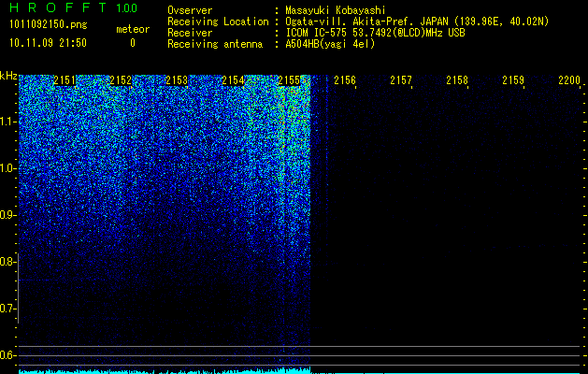Click the date stamp 10.11.09 21:50
The width and height of the screenshot is (588, 374).
pos(48,43)
